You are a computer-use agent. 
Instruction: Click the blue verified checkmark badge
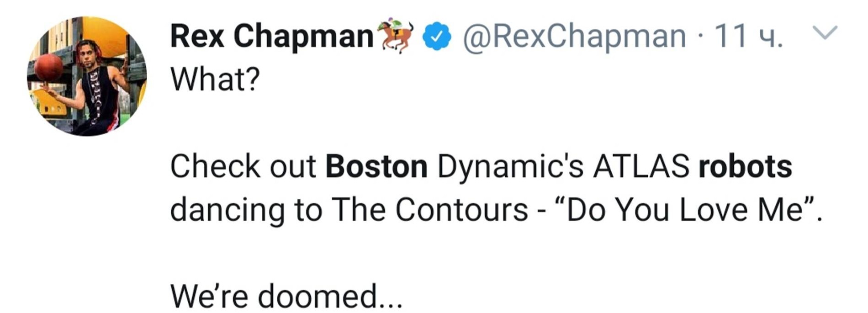click(437, 36)
